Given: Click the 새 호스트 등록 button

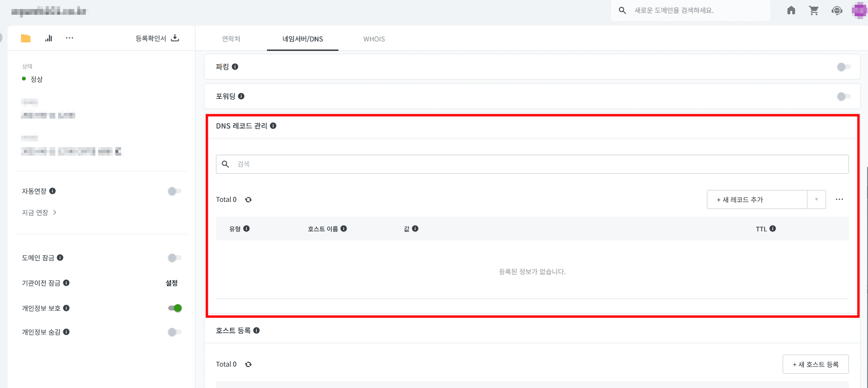Looking at the screenshot, I should click(815, 364).
